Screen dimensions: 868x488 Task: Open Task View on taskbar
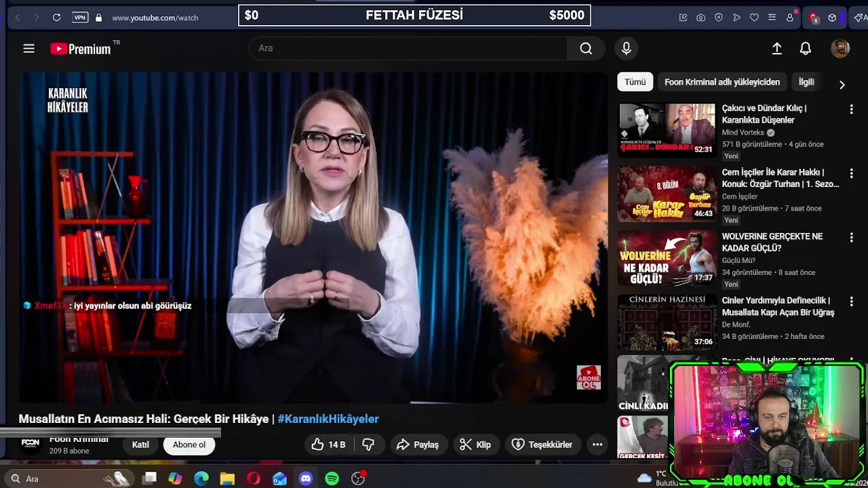[150, 479]
